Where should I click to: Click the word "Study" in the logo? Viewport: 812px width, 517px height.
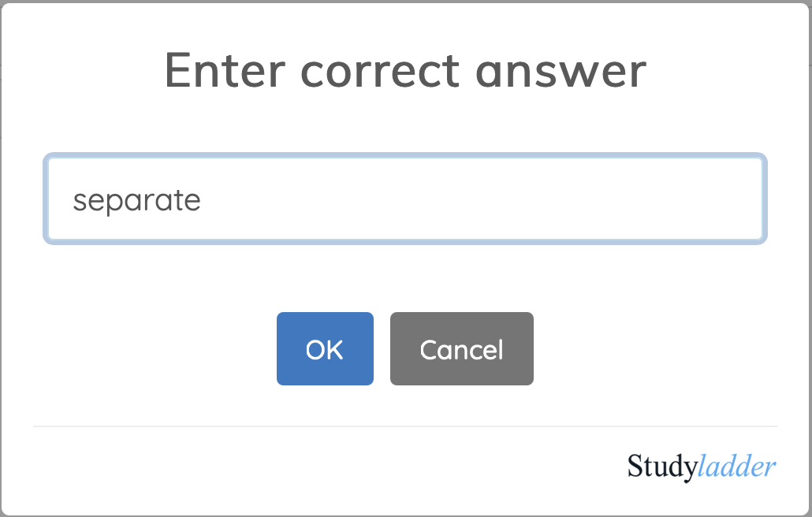pyautogui.click(x=662, y=466)
